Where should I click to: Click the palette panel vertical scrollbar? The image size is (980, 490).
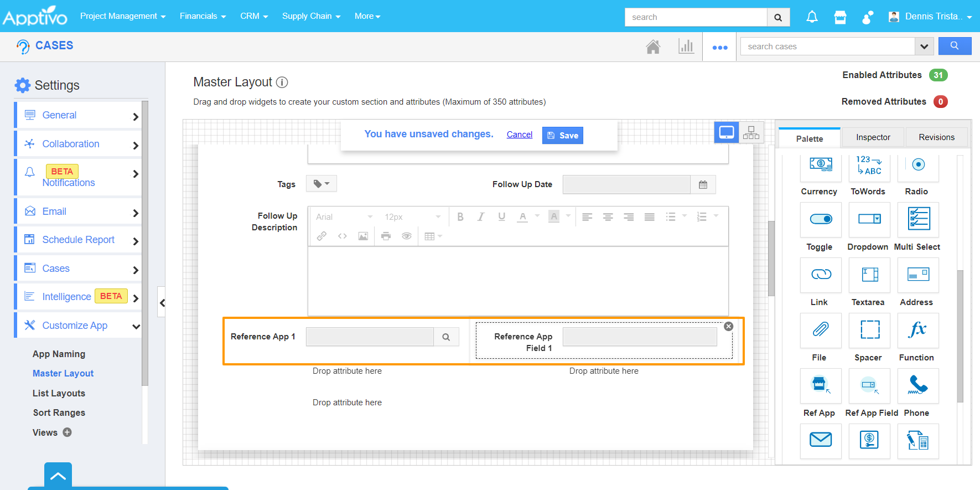coord(960,332)
